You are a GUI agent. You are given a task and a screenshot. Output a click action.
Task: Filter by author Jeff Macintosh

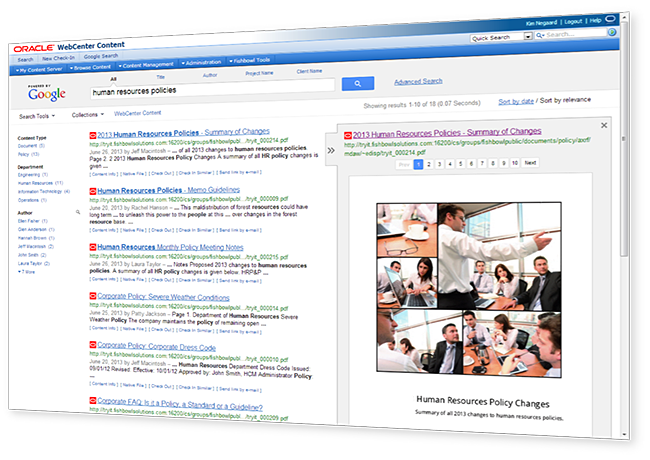pyautogui.click(x=36, y=246)
